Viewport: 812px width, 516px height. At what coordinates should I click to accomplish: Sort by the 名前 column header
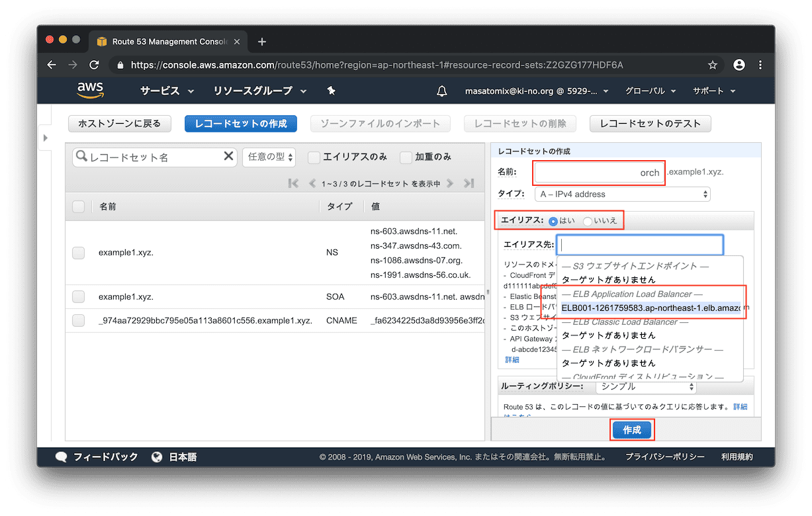[108, 207]
